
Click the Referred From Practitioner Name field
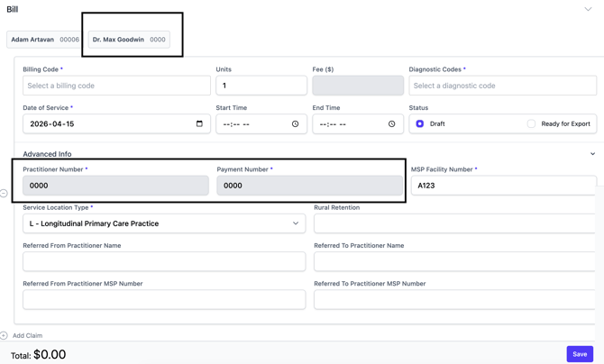(164, 261)
